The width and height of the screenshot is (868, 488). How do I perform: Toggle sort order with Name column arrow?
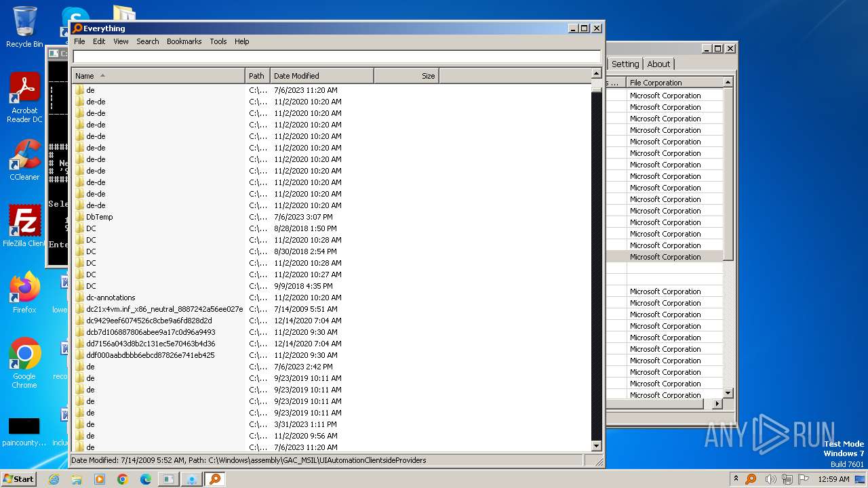(102, 75)
